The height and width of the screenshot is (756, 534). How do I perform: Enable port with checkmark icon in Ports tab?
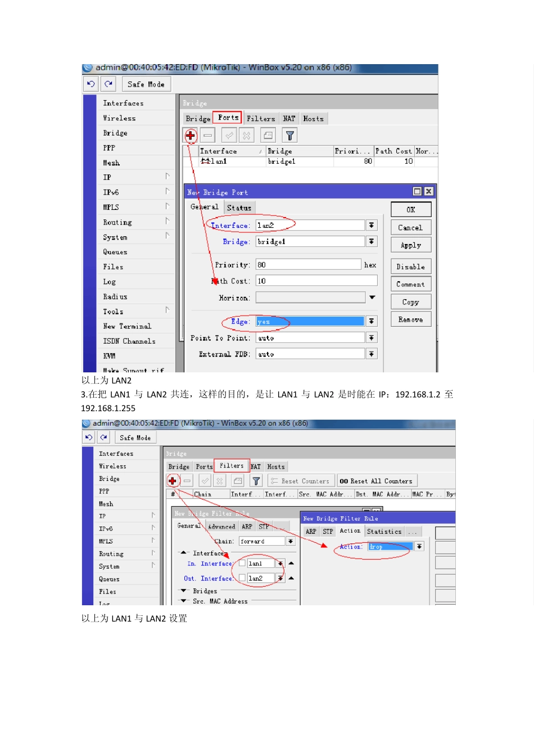click(229, 136)
